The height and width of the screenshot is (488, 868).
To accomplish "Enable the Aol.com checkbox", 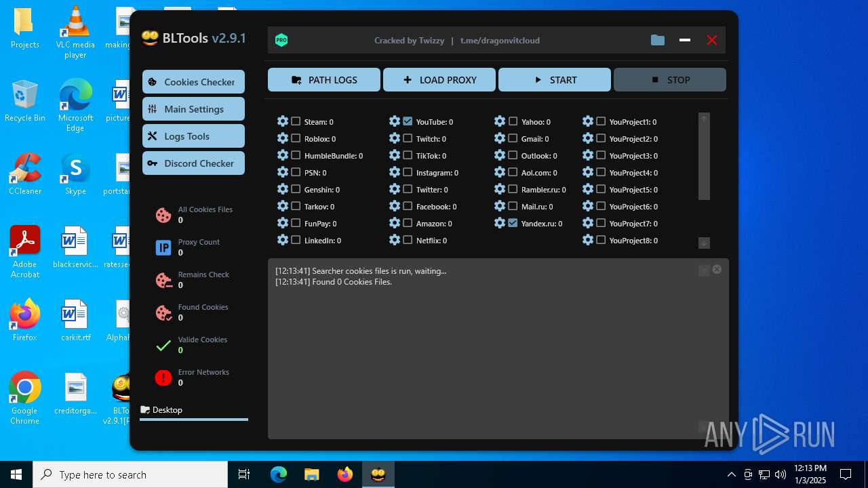I will [513, 172].
